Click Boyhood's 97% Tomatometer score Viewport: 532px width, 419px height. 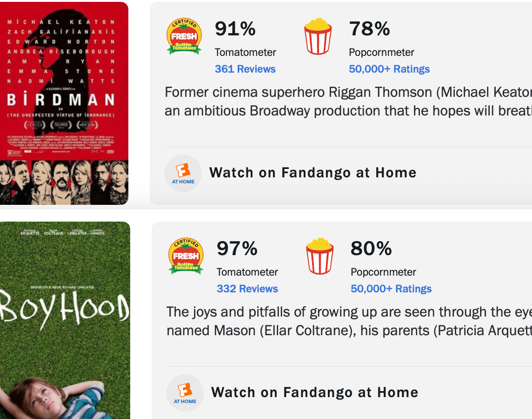(237, 249)
